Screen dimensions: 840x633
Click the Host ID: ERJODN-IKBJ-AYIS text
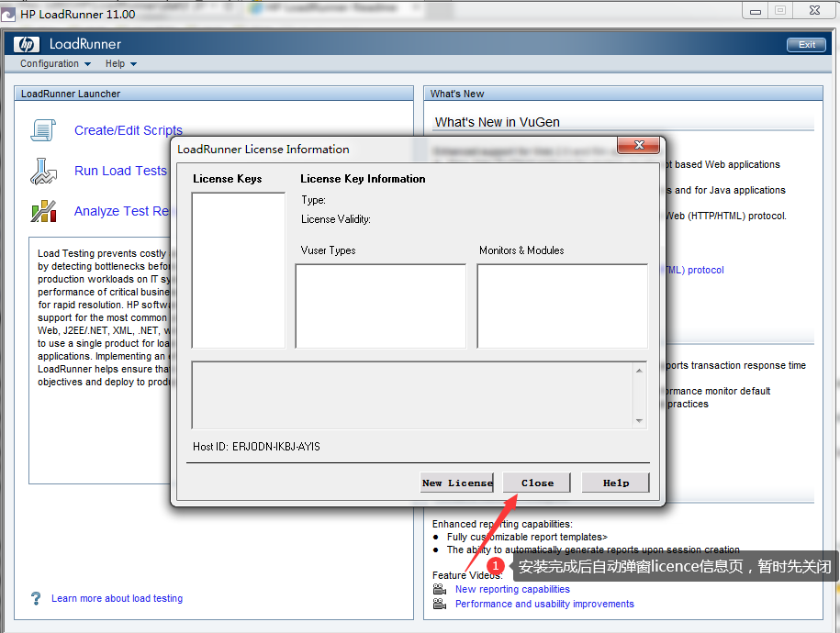257,447
